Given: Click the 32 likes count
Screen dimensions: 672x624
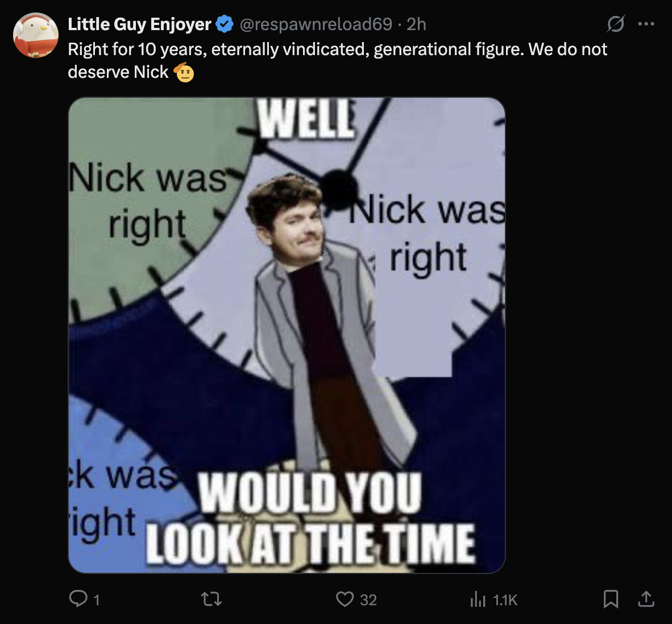Looking at the screenshot, I should pyautogui.click(x=368, y=600).
